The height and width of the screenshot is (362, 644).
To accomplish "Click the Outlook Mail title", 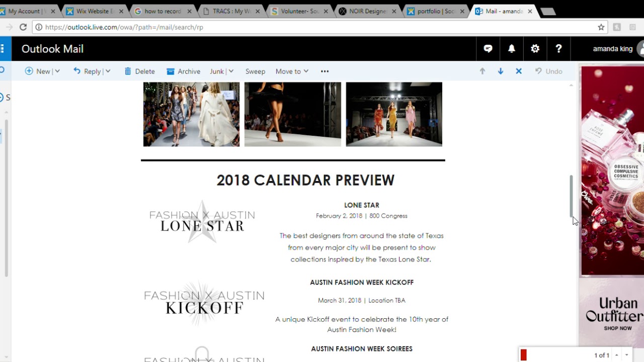I will pos(52,49).
